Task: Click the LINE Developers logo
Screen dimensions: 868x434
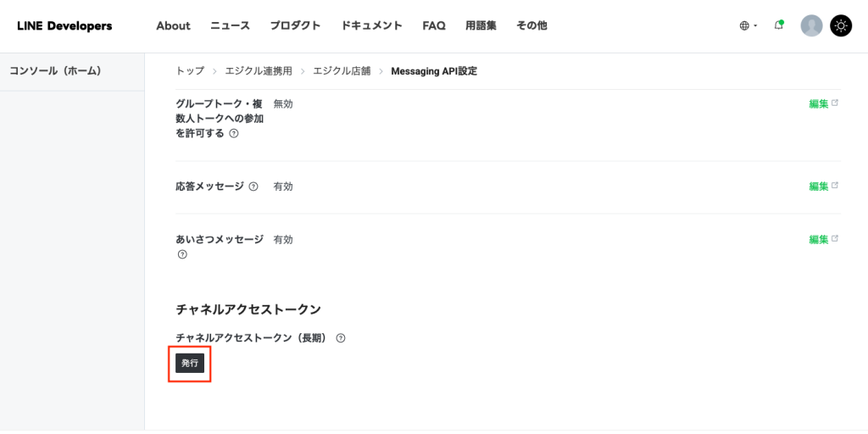Action: pos(64,25)
